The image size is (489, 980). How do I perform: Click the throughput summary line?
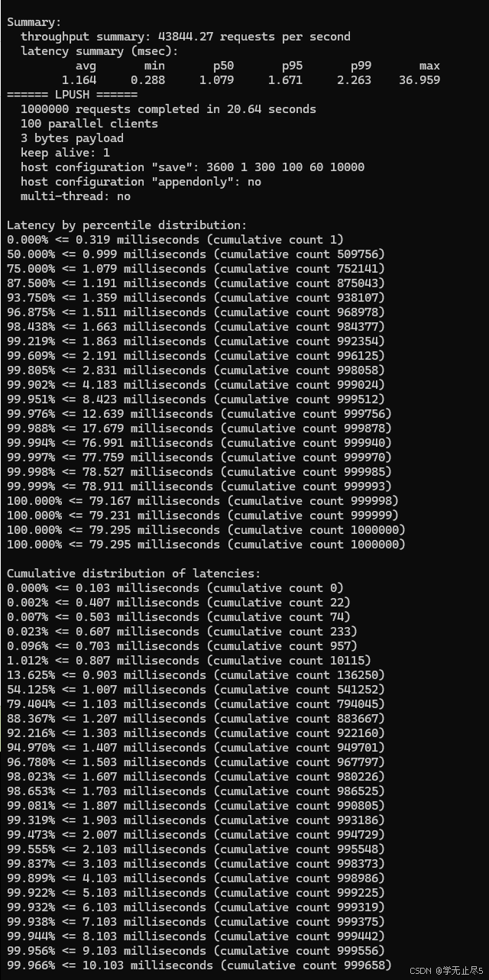pyautogui.click(x=186, y=37)
